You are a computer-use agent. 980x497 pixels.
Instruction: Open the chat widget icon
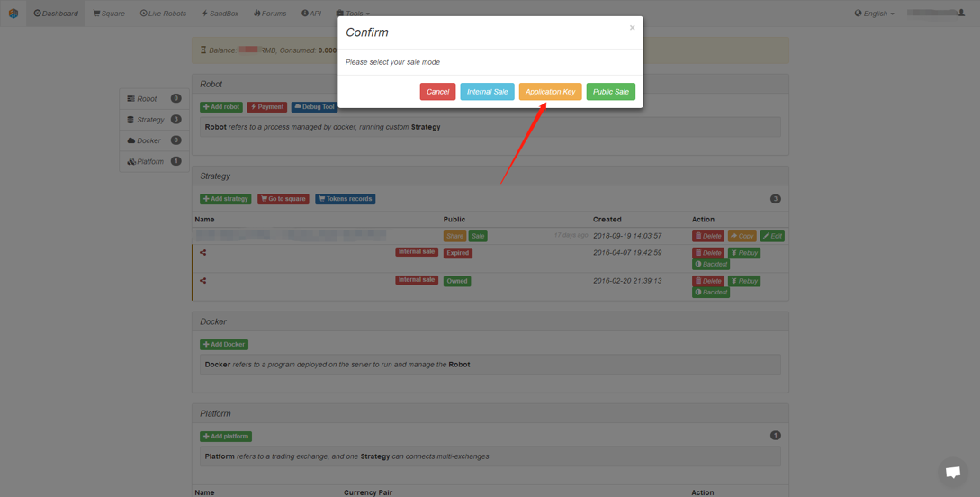pos(953,473)
